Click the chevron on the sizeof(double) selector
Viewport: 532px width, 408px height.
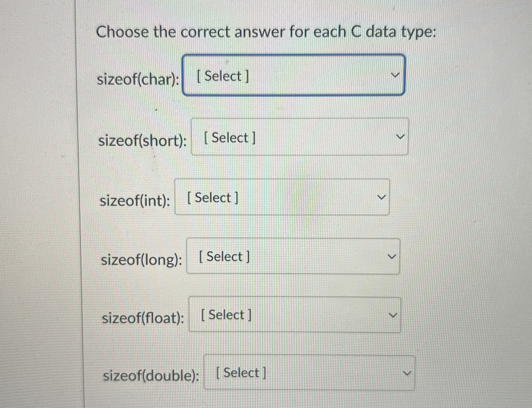(x=407, y=372)
